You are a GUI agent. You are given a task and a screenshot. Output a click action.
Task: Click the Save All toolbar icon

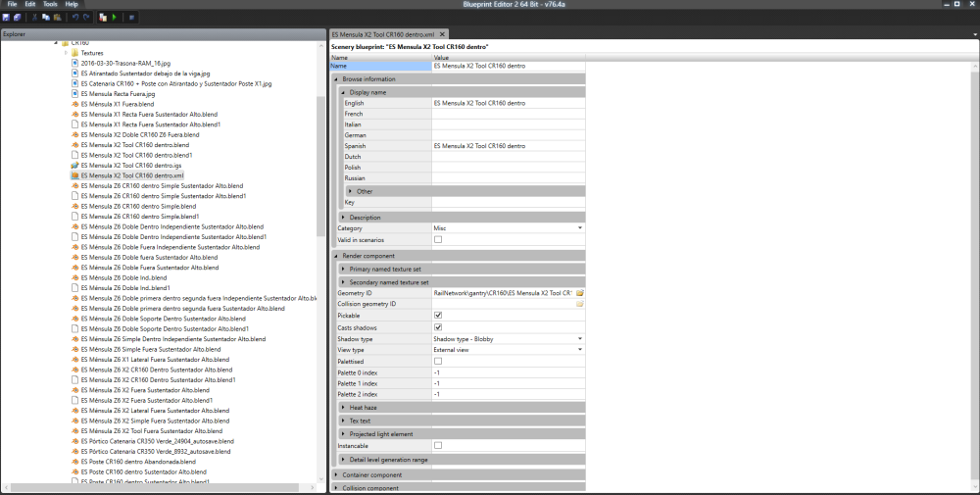[17, 18]
